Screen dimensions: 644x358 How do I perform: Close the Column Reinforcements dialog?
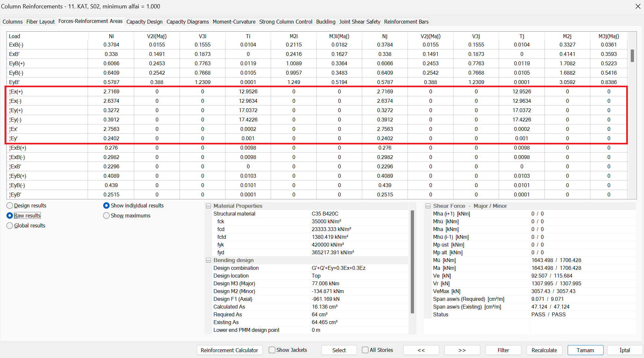point(638,6)
